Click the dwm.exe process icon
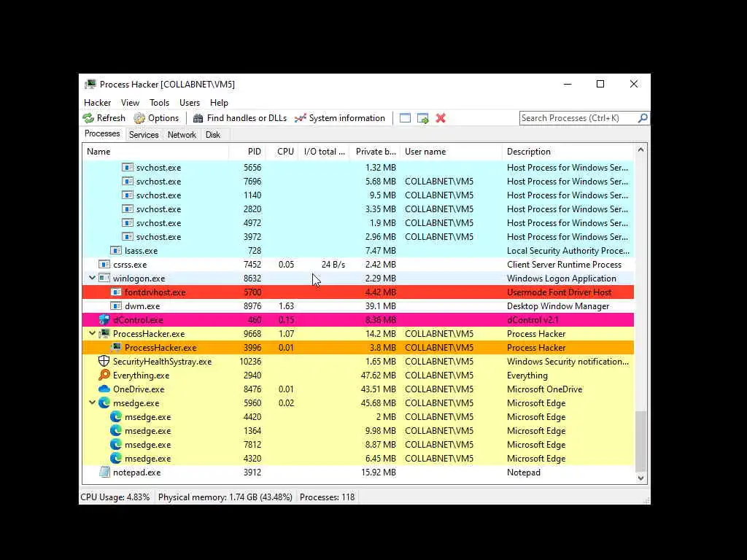Viewport: 747px width, 560px height. point(116,306)
